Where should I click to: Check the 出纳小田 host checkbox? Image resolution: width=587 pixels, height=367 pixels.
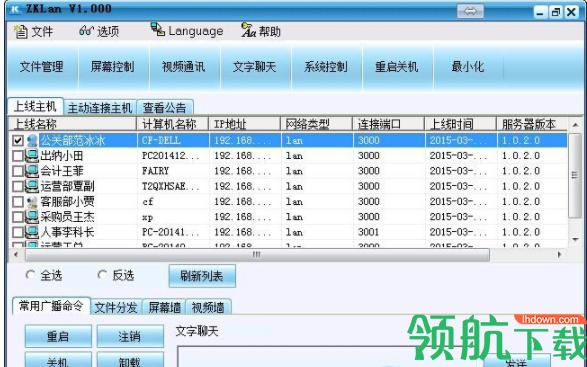[x=18, y=156]
